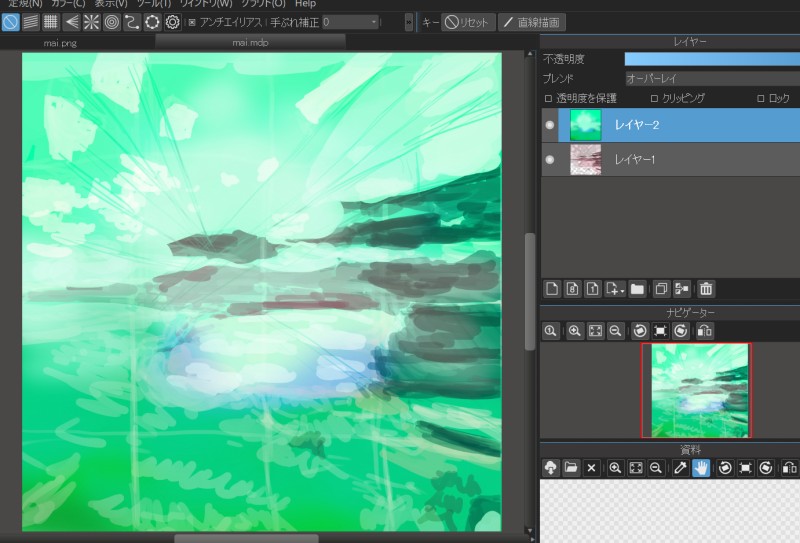Hide the レイヤー2 layer
The image size is (800, 543).
549,125
